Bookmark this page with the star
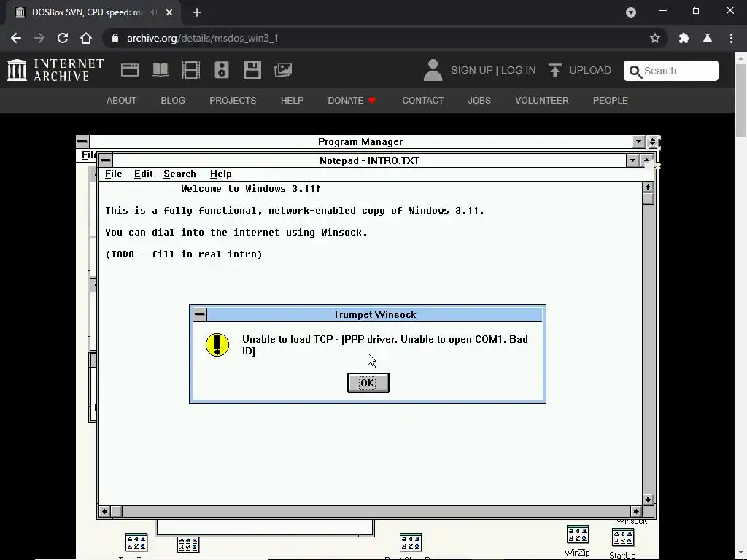This screenshot has height=560, width=747. click(x=655, y=38)
